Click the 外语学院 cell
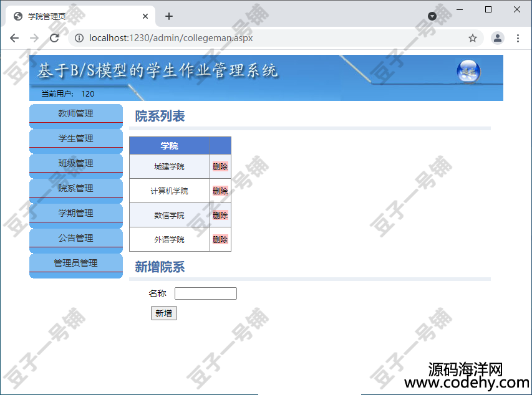532x395 pixels. coord(169,239)
